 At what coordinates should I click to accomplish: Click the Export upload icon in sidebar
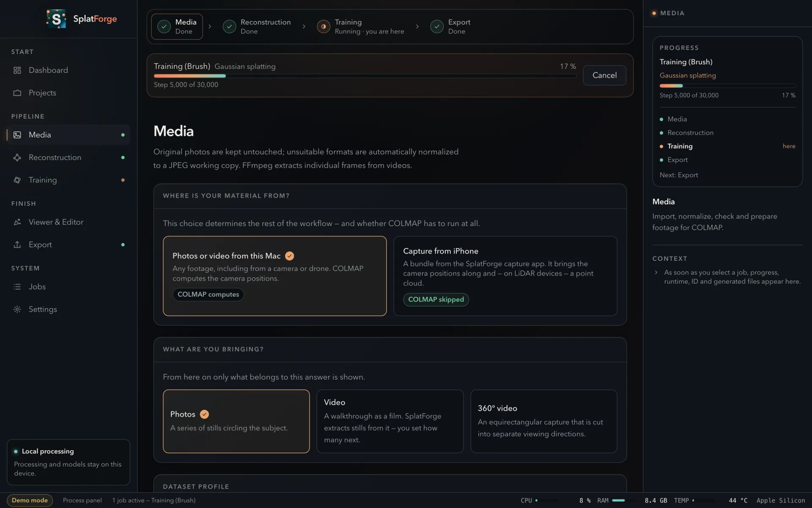point(17,245)
